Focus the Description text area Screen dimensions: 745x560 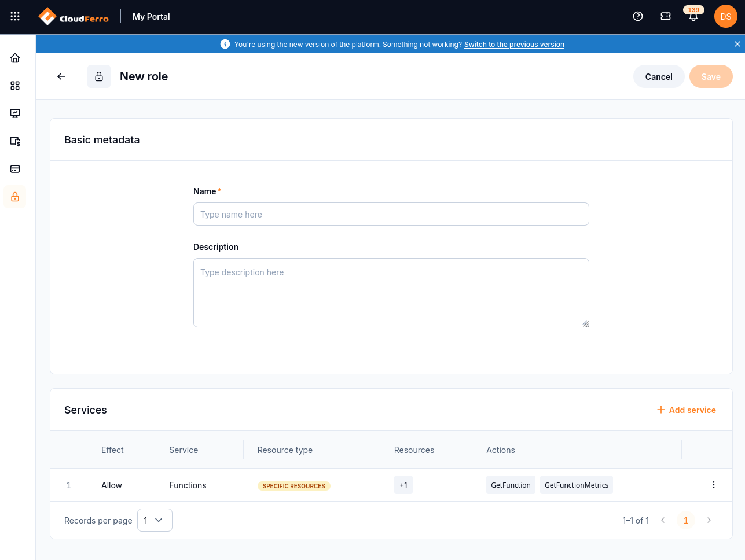tap(391, 293)
